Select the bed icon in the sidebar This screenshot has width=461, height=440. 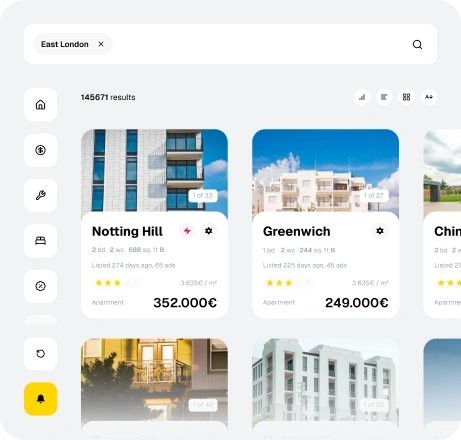(x=40, y=241)
